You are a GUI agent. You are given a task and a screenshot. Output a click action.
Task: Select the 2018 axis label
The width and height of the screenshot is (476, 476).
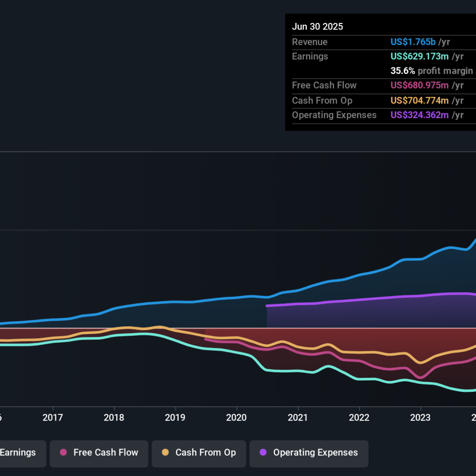(114, 418)
